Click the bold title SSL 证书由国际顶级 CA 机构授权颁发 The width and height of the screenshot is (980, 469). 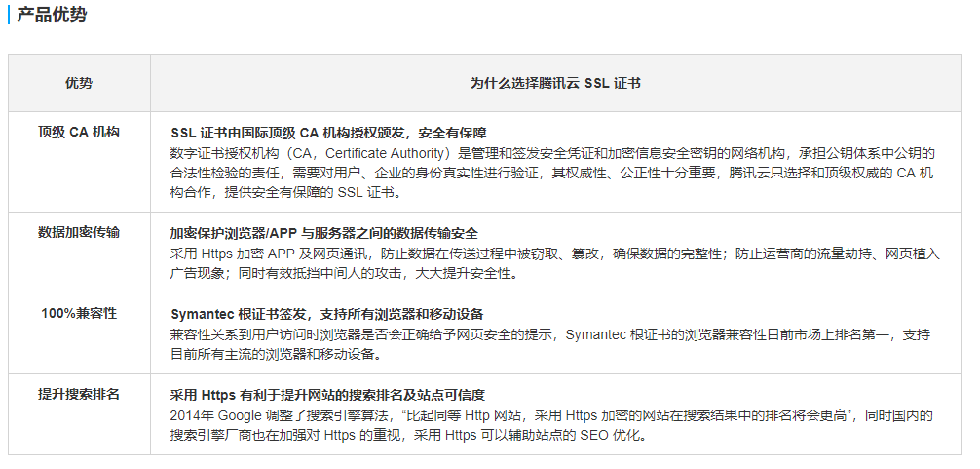328,133
